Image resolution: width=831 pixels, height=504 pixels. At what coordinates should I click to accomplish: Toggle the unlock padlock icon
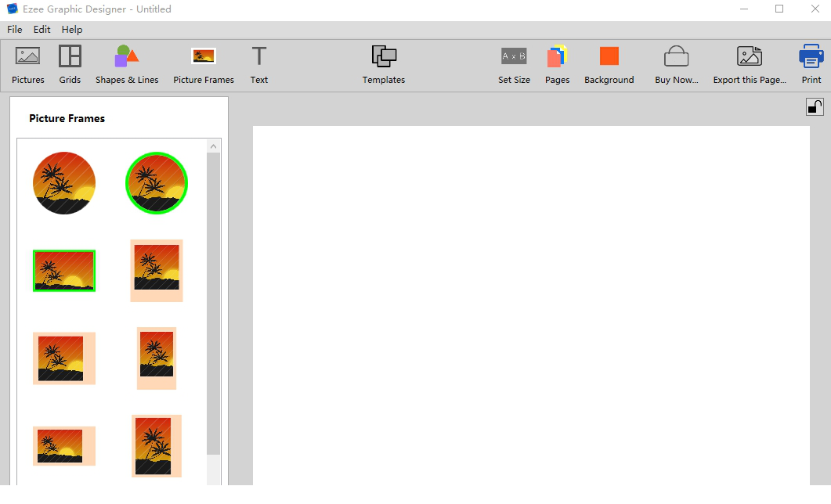pos(815,107)
